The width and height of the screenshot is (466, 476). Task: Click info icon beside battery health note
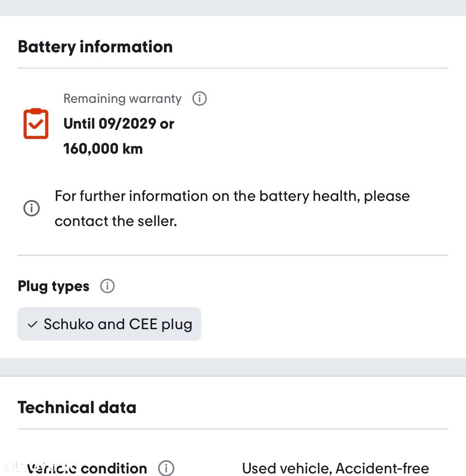[x=31, y=208]
